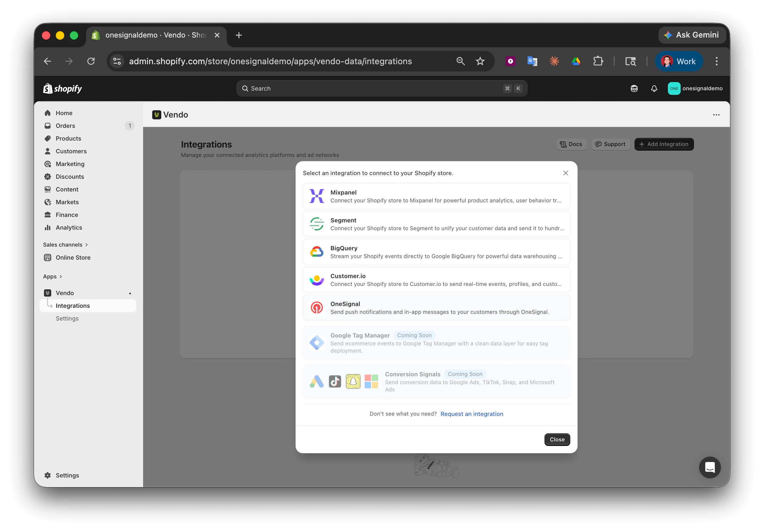Select the Mixpanel integration icon
764x532 pixels.
click(317, 196)
